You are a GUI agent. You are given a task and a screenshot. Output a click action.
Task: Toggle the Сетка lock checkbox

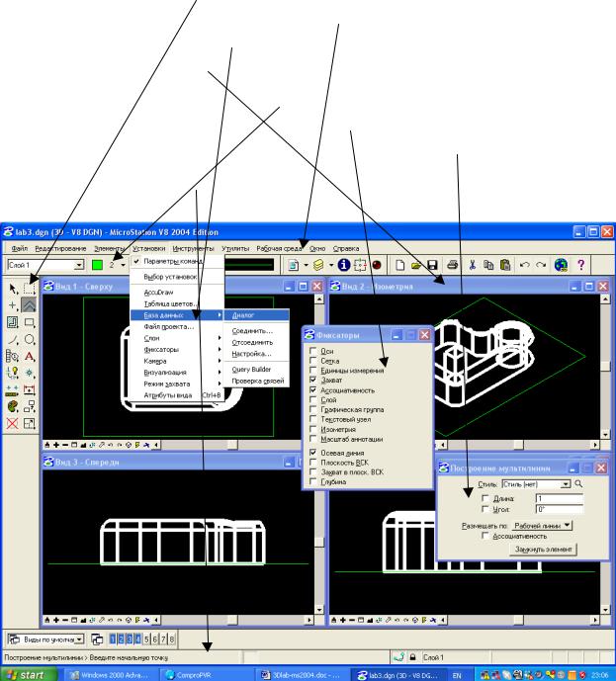point(312,360)
